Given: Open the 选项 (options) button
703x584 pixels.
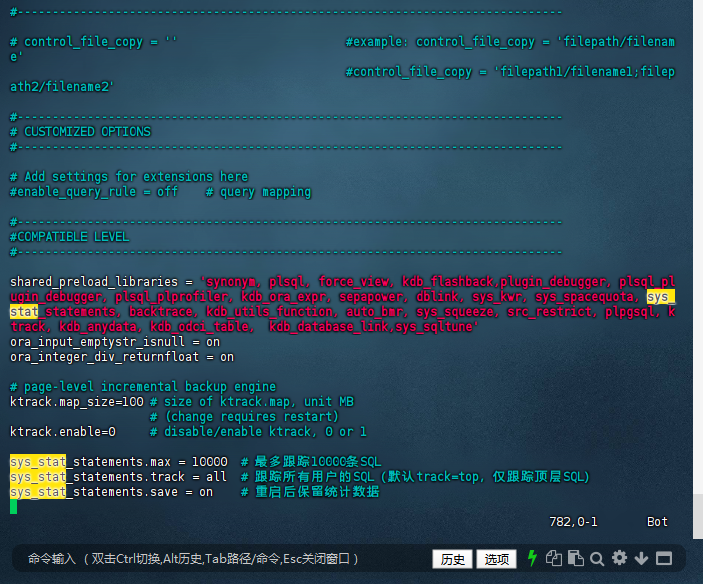Looking at the screenshot, I should click(496, 559).
